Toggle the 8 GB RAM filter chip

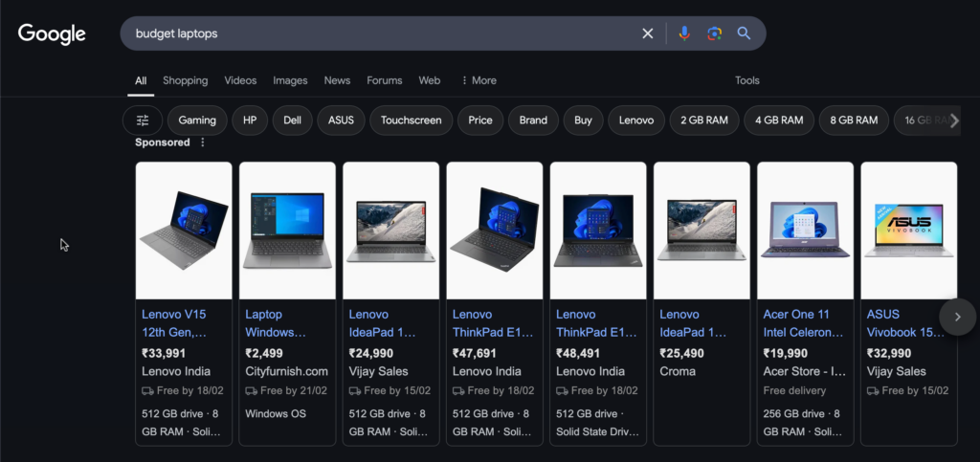(854, 121)
